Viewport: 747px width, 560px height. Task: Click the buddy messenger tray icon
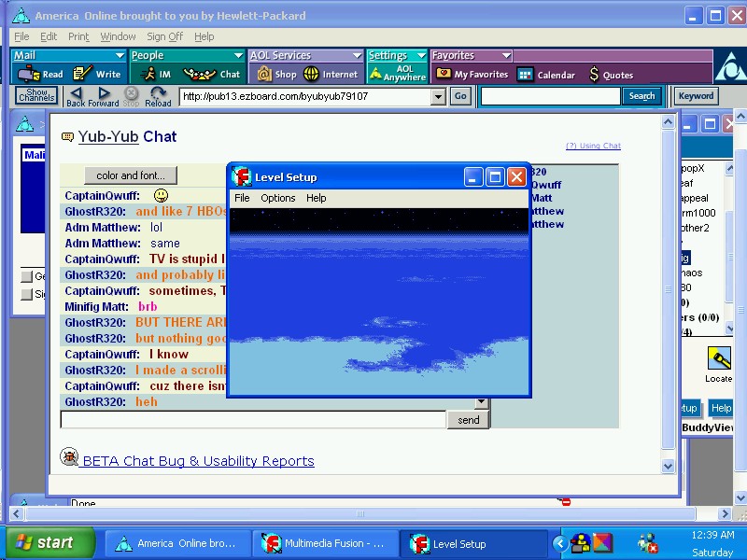coord(580,543)
